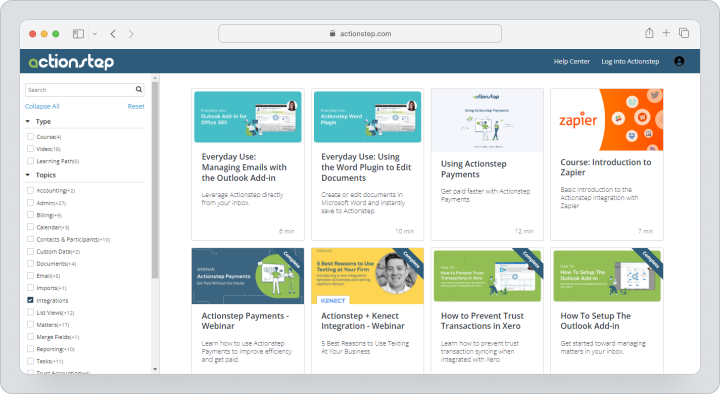Enable the Billing topic checkbox
Image resolution: width=720 pixels, height=394 pixels.
[x=30, y=214]
